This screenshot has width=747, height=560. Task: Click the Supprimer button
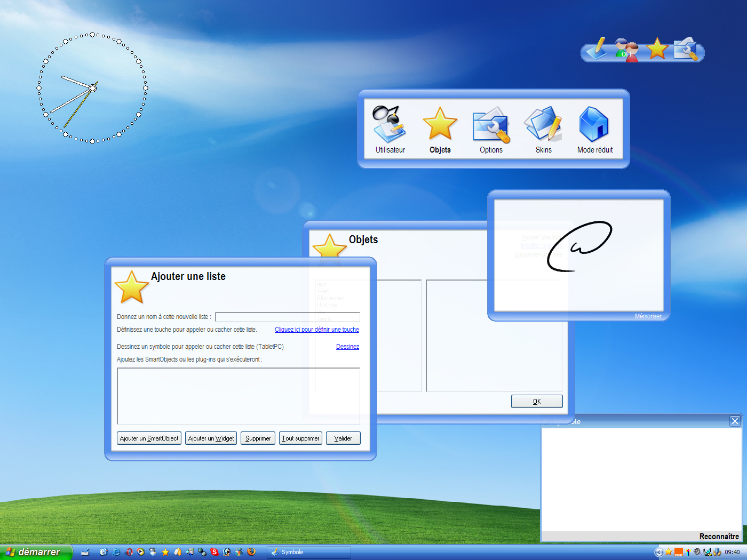(258, 438)
